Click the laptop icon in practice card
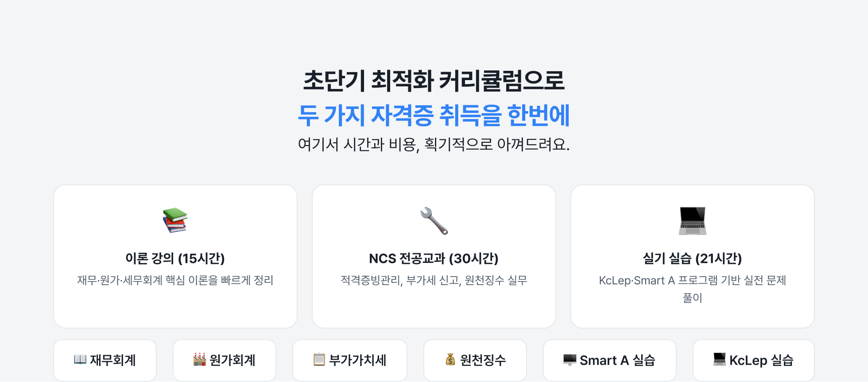This screenshot has width=868, height=382. [693, 220]
